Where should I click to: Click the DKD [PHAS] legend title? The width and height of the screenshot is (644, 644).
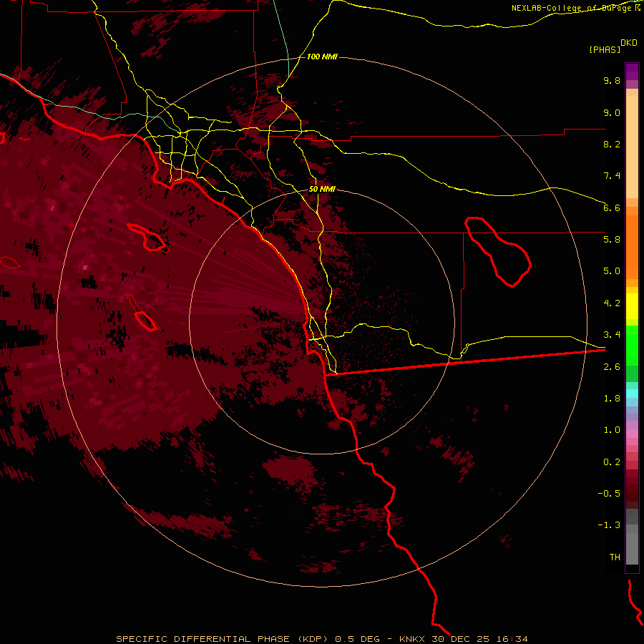pyautogui.click(x=613, y=46)
